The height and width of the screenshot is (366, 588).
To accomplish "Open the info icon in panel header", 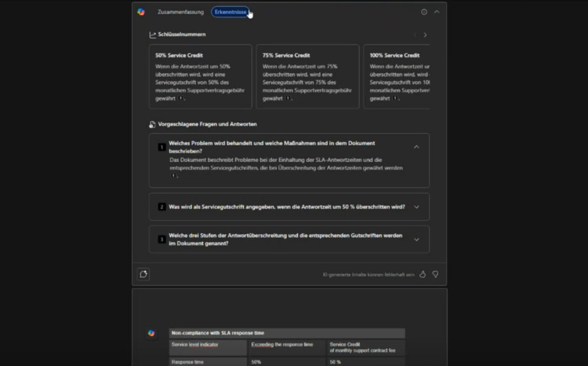I will coord(424,12).
